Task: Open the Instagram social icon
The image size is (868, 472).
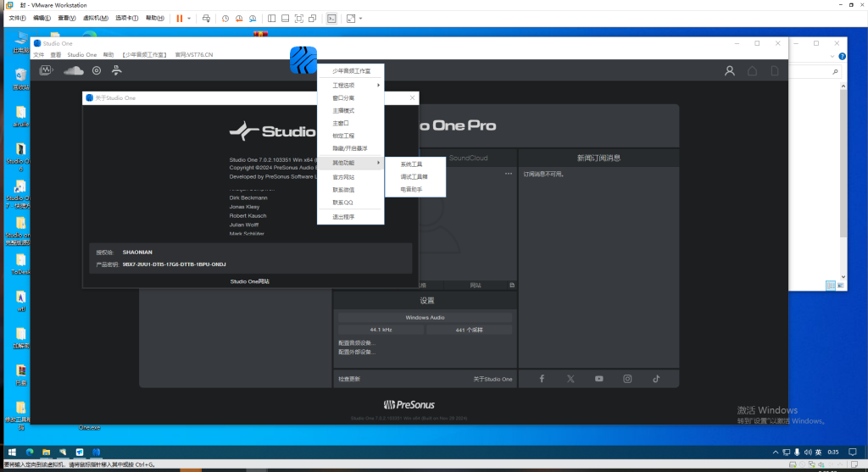Action: click(x=627, y=379)
